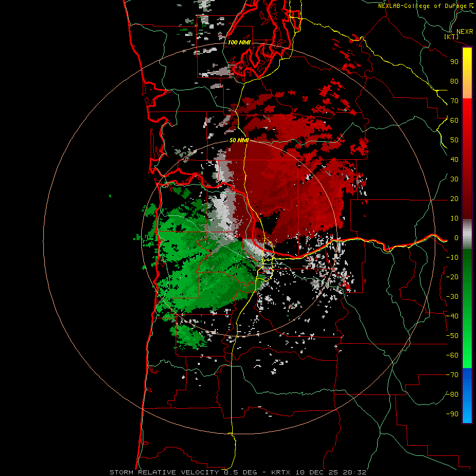Click the blue band at the color bar bottom
476x476 pixels.
467,396
